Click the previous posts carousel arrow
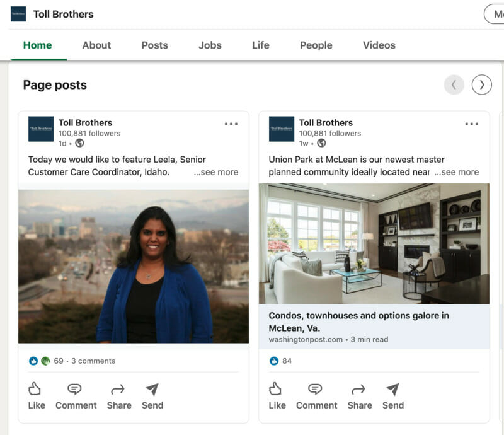 point(454,85)
